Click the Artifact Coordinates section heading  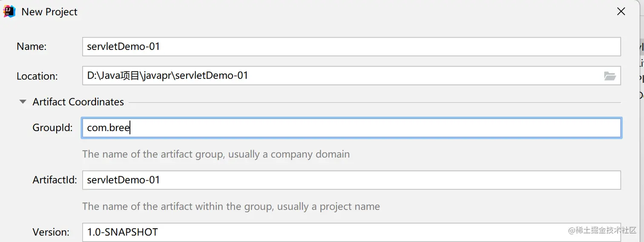78,102
